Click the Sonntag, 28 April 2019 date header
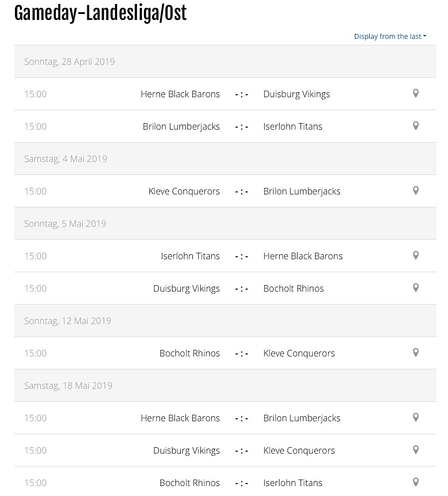This screenshot has height=496, width=448. click(69, 61)
